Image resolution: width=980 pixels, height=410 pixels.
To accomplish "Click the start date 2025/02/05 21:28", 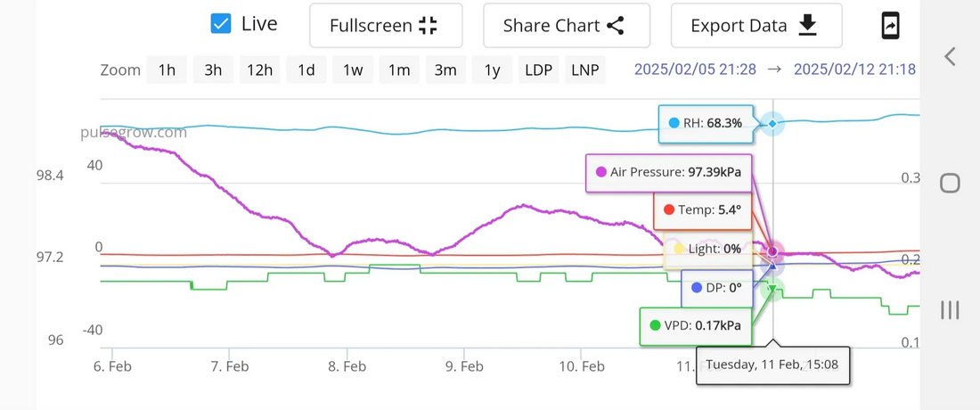I will point(695,70).
